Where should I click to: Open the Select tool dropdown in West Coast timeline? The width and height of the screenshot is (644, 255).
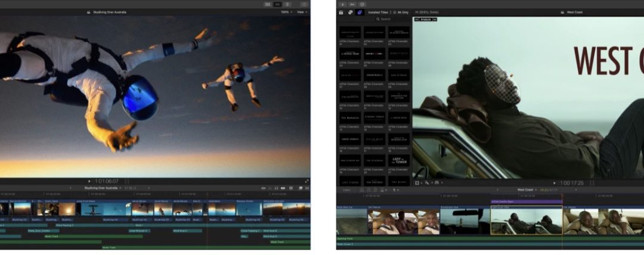[x=395, y=190]
